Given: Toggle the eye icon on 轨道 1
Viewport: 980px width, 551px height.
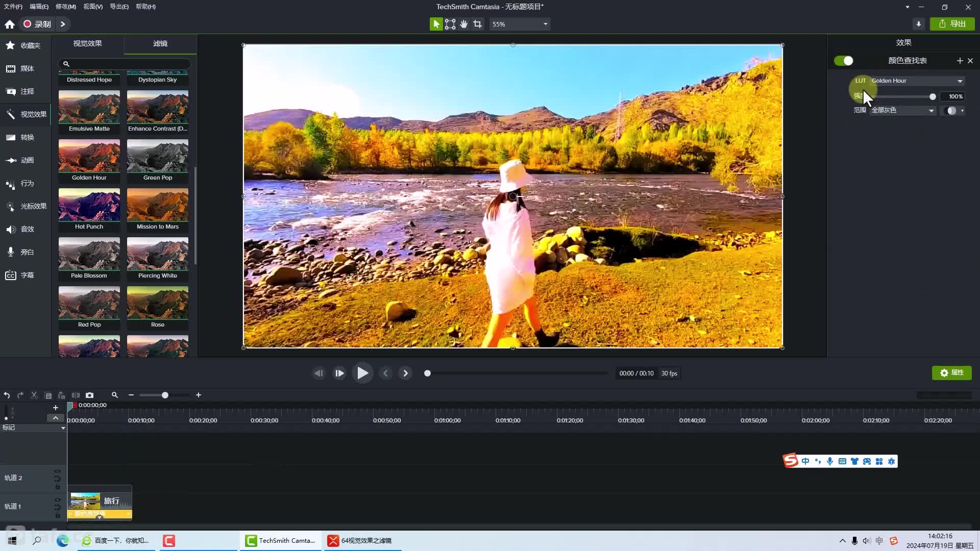Looking at the screenshot, I should 58,499.
